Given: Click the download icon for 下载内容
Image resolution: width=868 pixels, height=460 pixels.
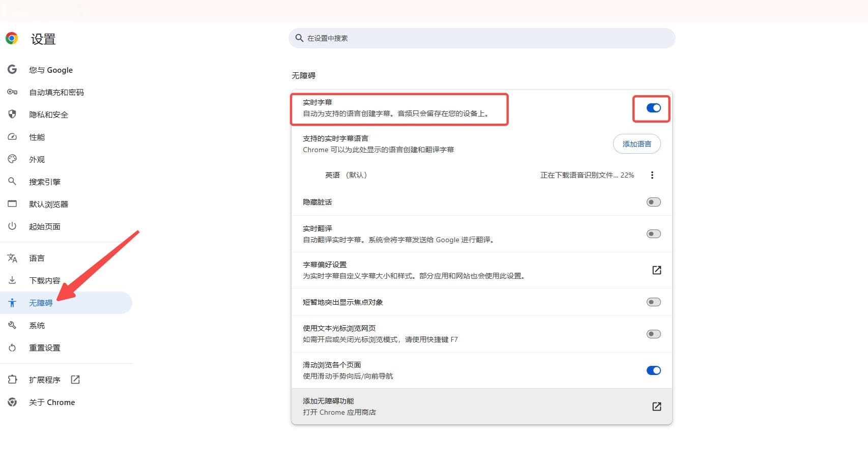Looking at the screenshot, I should (x=12, y=280).
